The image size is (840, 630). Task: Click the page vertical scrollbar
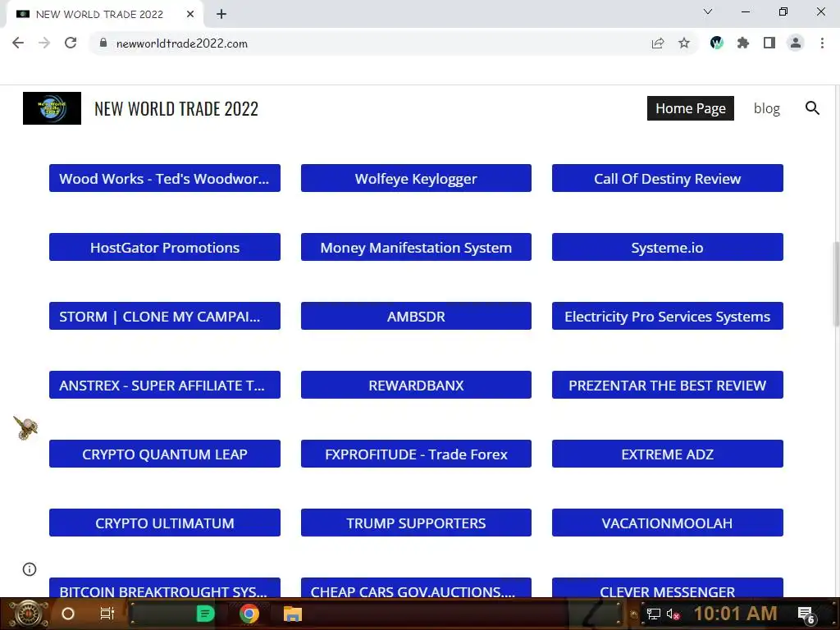(x=836, y=284)
